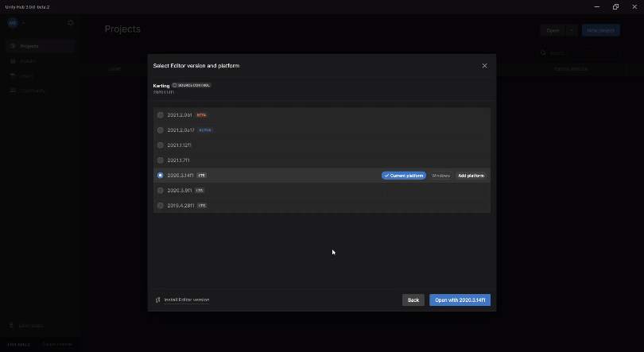
Task: Click the Projects sidebar icon
Action: pos(13,46)
